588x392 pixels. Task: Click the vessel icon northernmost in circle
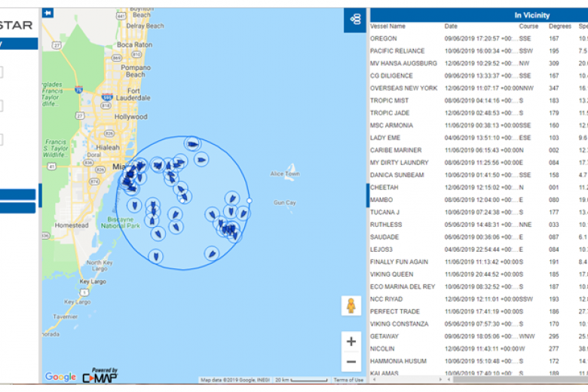click(193, 144)
